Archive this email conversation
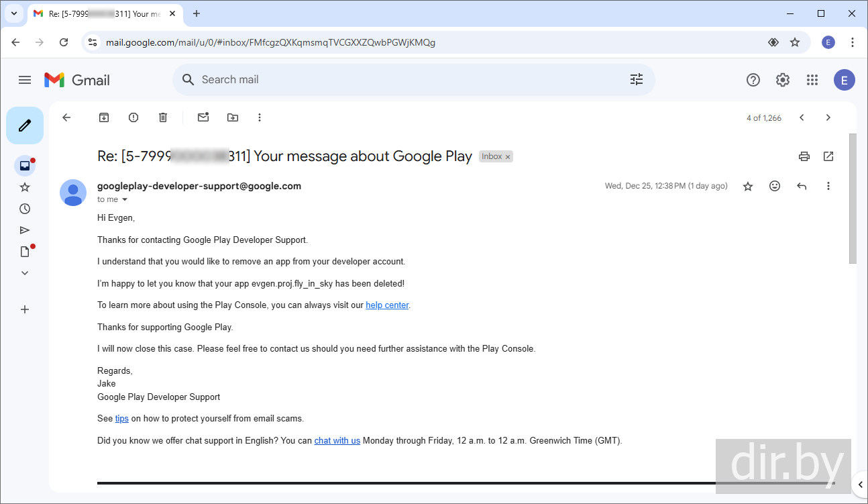868x504 pixels. click(x=104, y=117)
